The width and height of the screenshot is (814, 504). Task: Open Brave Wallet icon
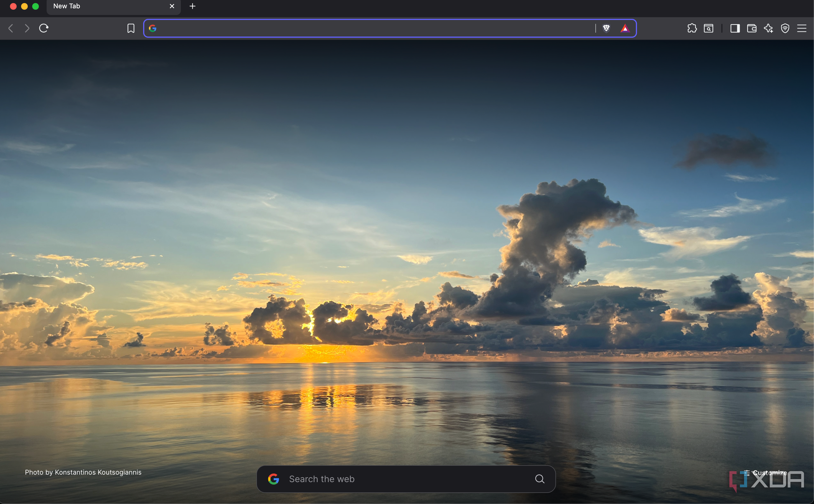click(x=752, y=28)
